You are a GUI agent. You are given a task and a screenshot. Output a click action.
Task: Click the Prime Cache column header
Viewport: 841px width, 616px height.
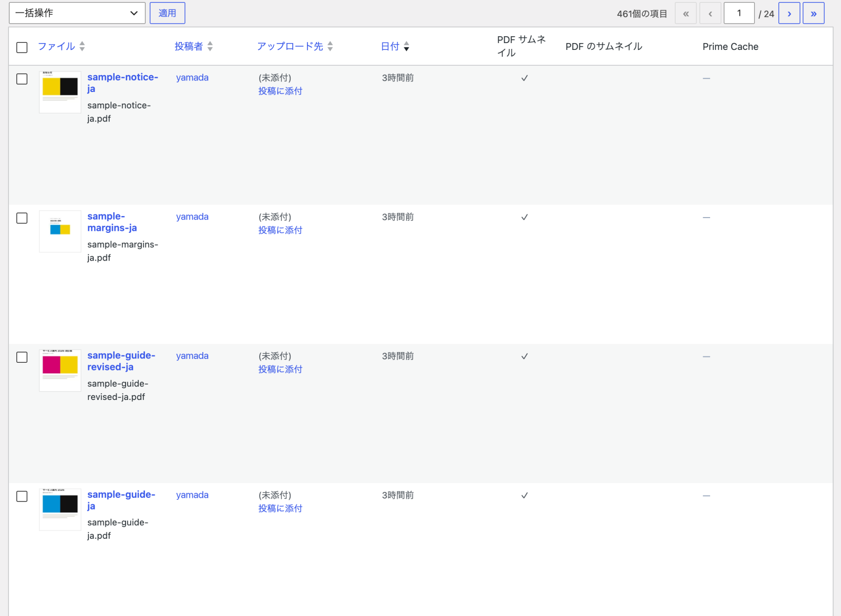tap(731, 47)
